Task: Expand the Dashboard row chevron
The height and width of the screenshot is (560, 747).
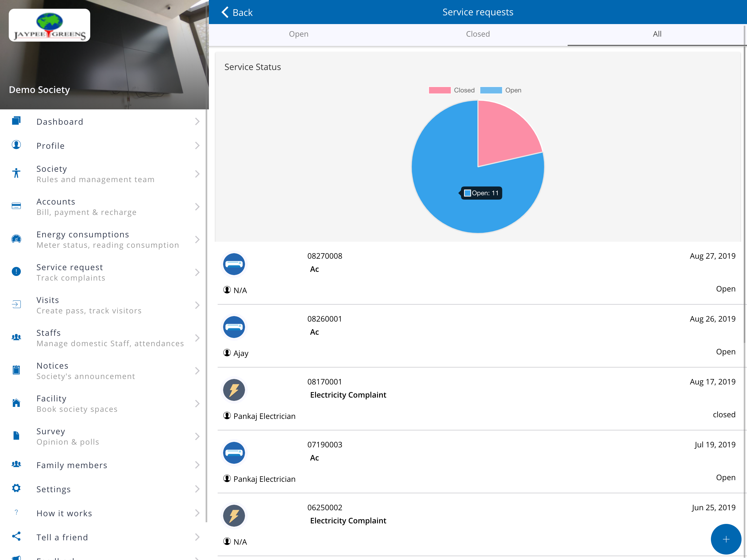Action: 197,122
